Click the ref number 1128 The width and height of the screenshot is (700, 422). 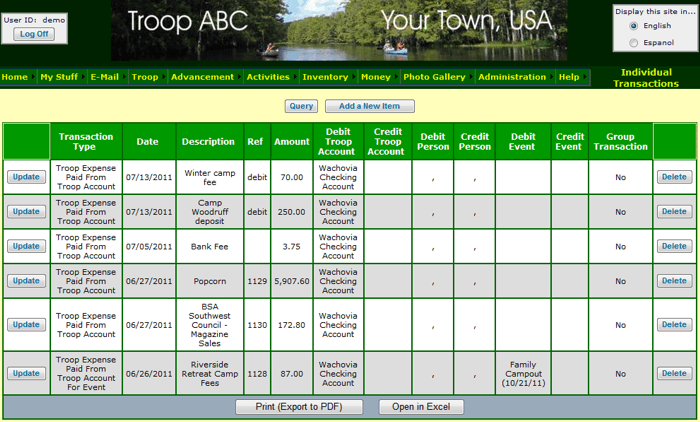coord(257,374)
